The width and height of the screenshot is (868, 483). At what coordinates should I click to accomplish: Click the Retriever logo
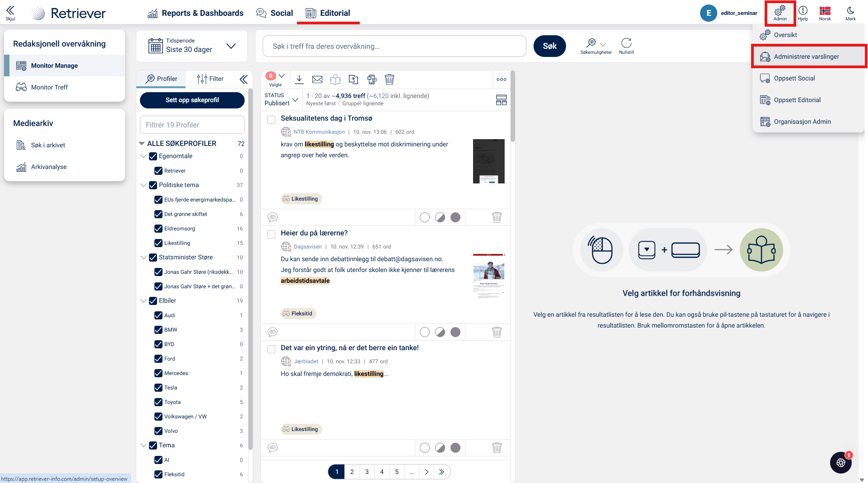click(69, 13)
